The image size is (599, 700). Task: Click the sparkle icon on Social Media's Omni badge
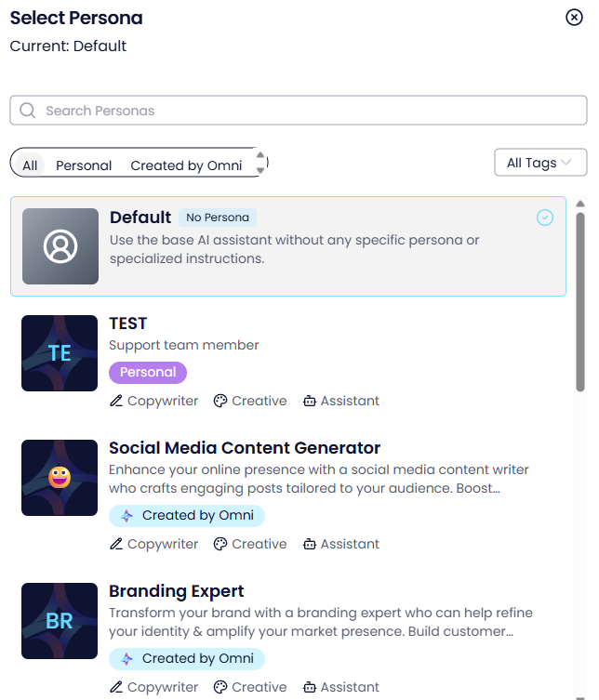point(127,515)
